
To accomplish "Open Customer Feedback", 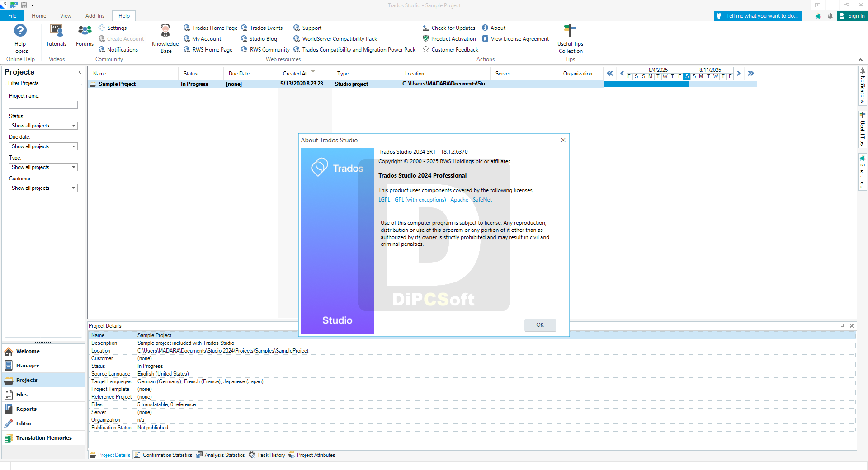I will pyautogui.click(x=450, y=50).
